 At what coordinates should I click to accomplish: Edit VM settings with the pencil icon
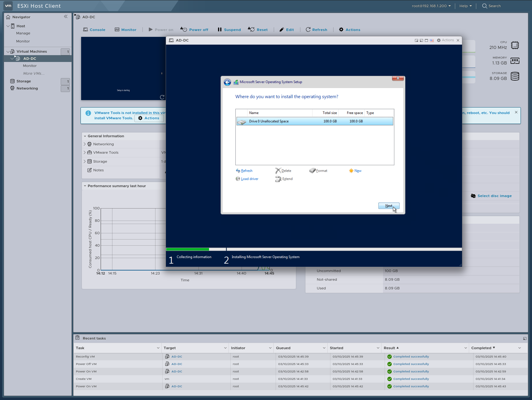pos(286,29)
